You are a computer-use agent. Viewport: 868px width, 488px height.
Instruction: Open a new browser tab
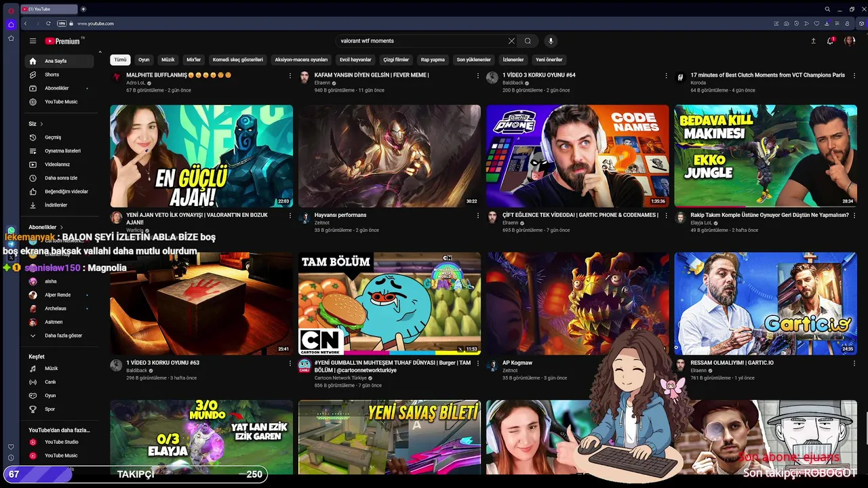pos(83,9)
